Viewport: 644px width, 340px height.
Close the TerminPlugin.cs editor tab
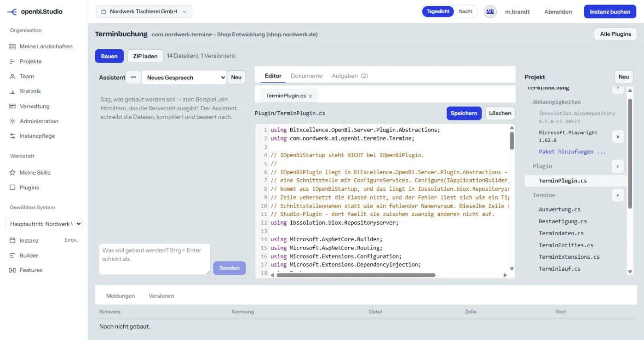click(x=310, y=96)
